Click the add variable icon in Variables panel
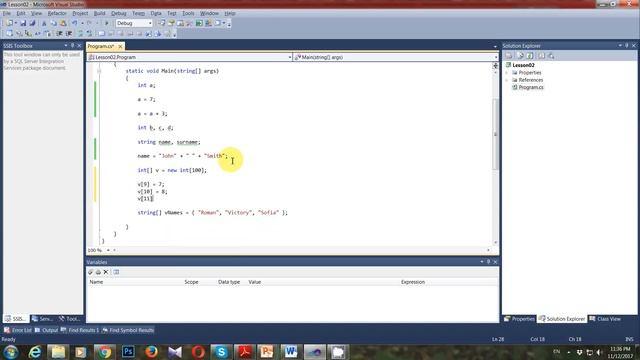Viewport: 640px width, 360px height. tap(91, 272)
